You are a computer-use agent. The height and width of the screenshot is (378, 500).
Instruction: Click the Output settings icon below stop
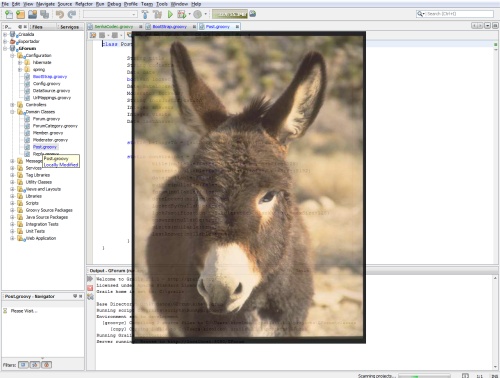(x=90, y=297)
